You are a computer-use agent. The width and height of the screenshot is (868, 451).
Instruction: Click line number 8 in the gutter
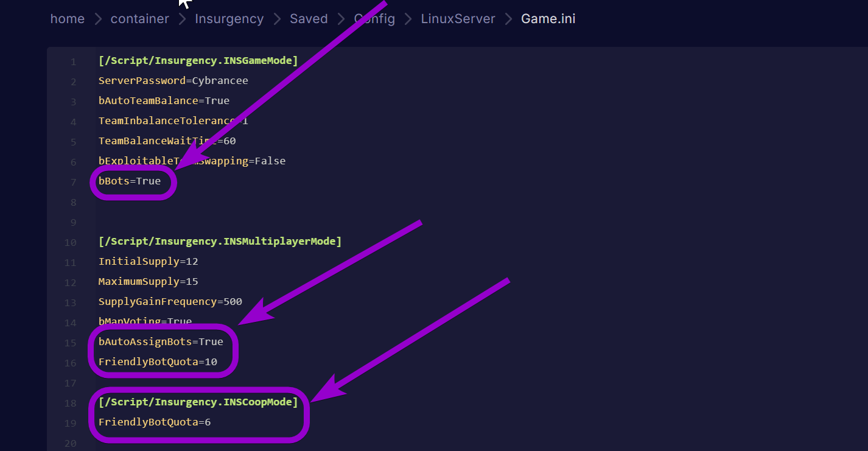73,201
